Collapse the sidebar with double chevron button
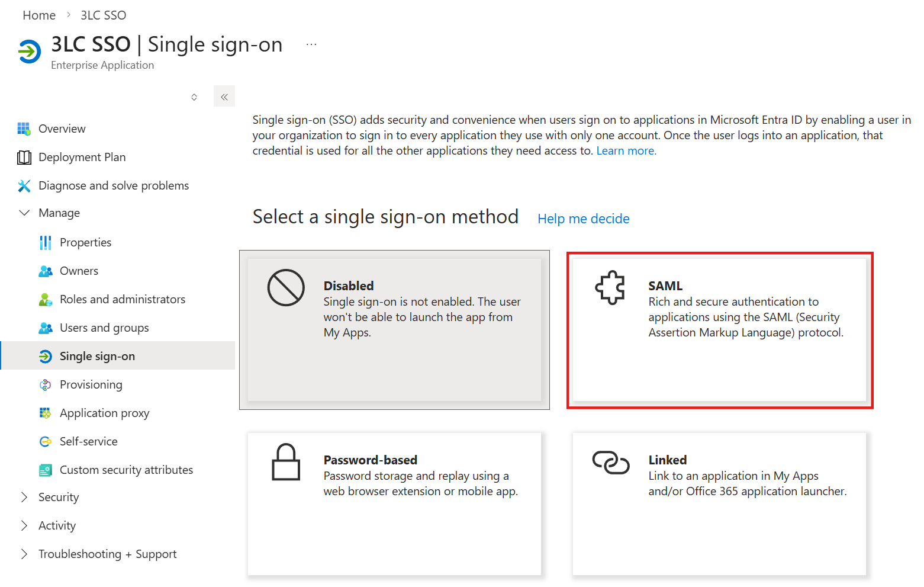This screenshot has height=587, width=924. [224, 97]
